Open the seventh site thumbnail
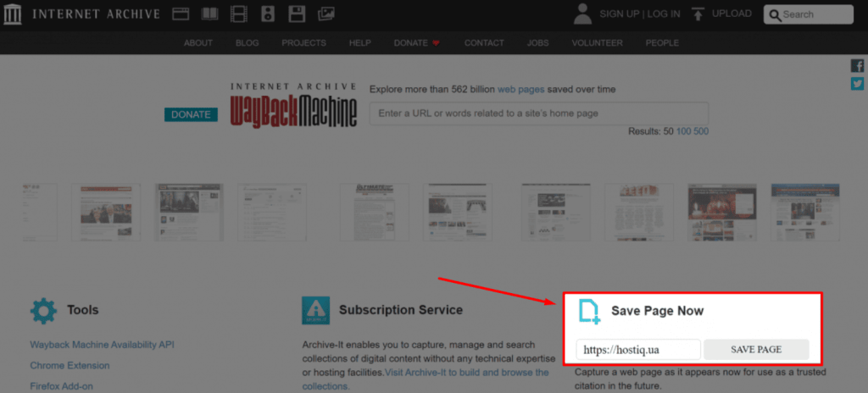The image size is (868, 393). [556, 213]
